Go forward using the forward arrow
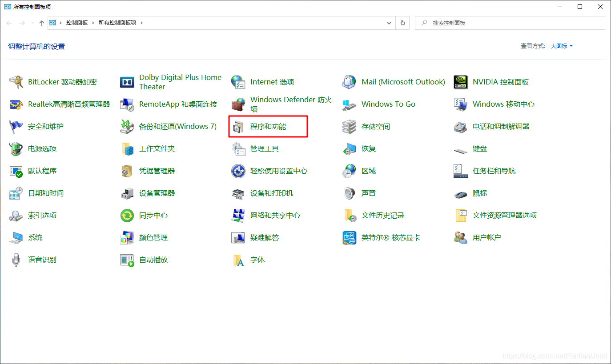 pos(22,23)
